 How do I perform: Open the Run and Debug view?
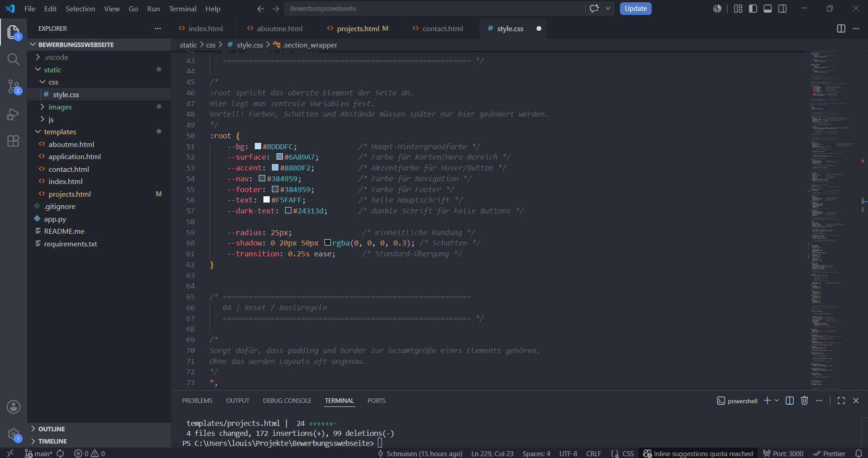[x=14, y=114]
